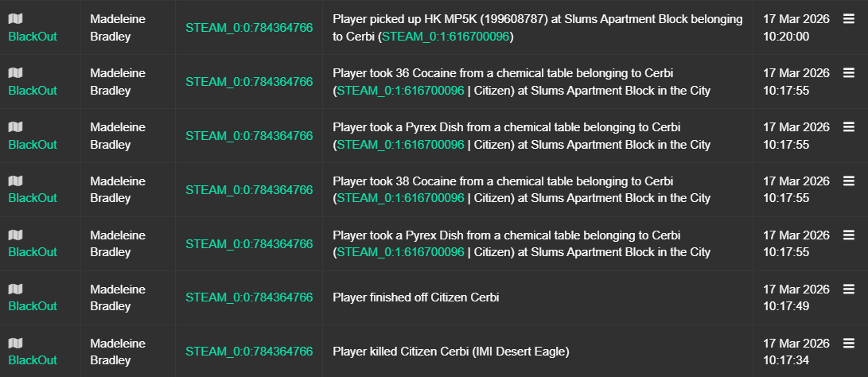This screenshot has height=377, width=868.
Task: Click player SteamID in finished off row
Action: click(x=249, y=297)
